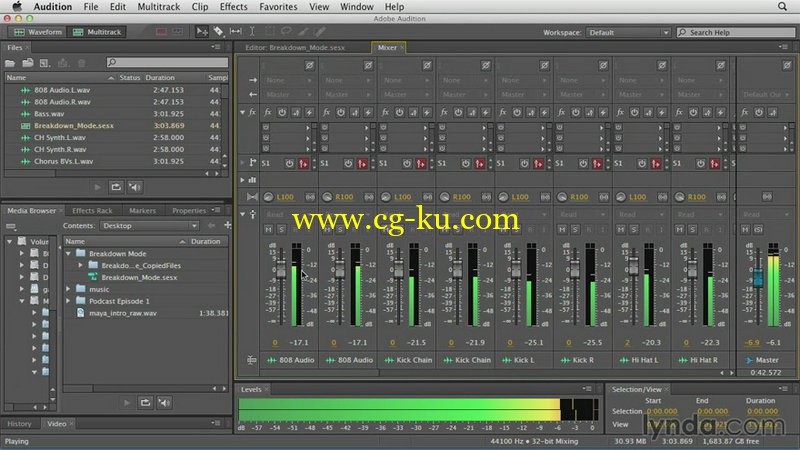The width and height of the screenshot is (800, 450).
Task: Collapse the fx section in the Mixer
Action: [242, 112]
